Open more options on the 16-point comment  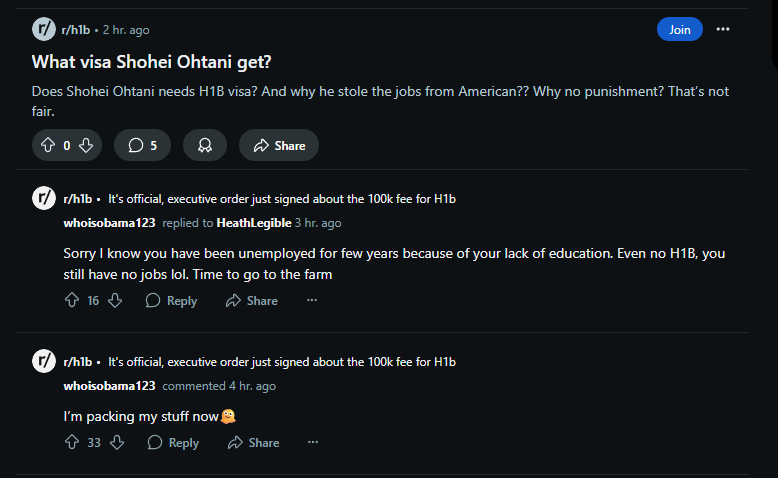click(x=312, y=300)
